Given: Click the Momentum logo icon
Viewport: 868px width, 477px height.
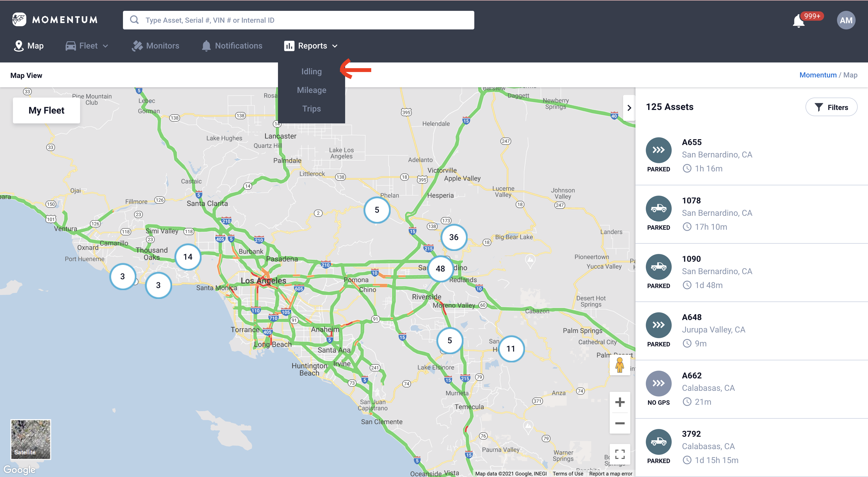Looking at the screenshot, I should click(x=19, y=20).
